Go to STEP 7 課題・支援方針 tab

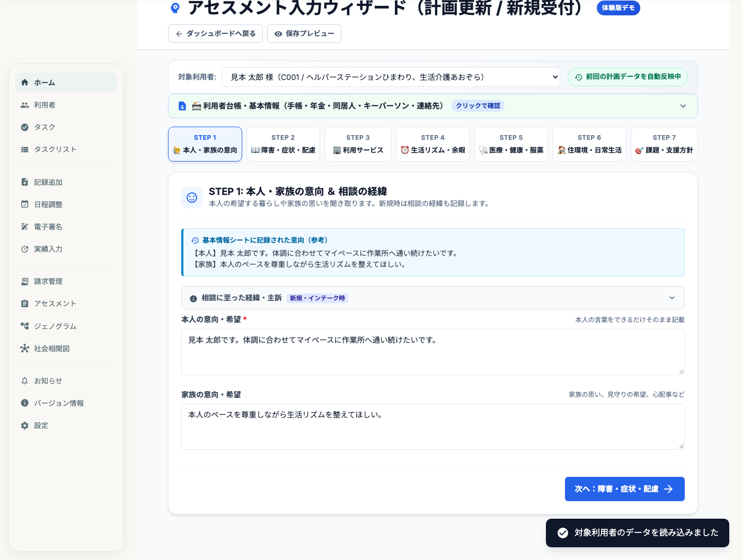[x=664, y=144]
